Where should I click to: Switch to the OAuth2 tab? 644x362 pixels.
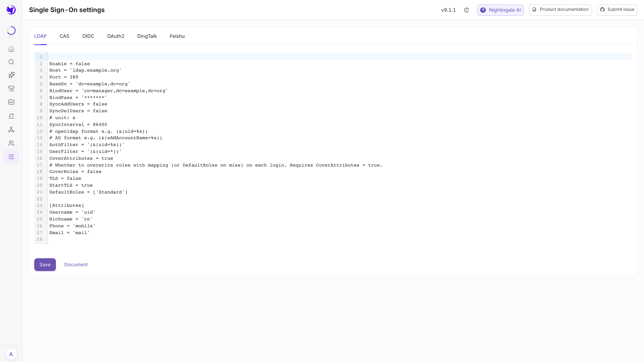pos(116,36)
